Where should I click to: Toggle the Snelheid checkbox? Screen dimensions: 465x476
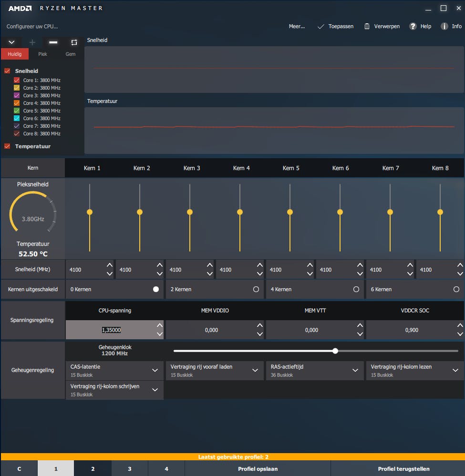[7, 71]
